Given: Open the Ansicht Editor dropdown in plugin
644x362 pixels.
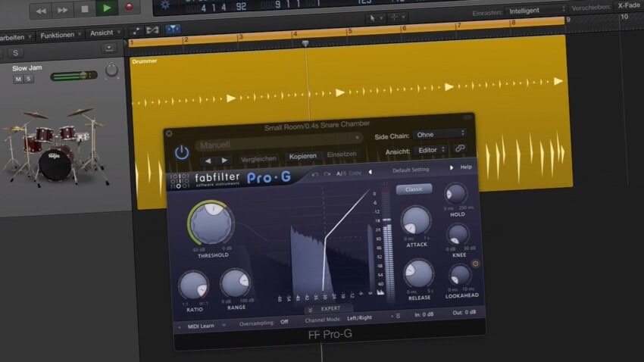Looking at the screenshot, I should [x=430, y=150].
